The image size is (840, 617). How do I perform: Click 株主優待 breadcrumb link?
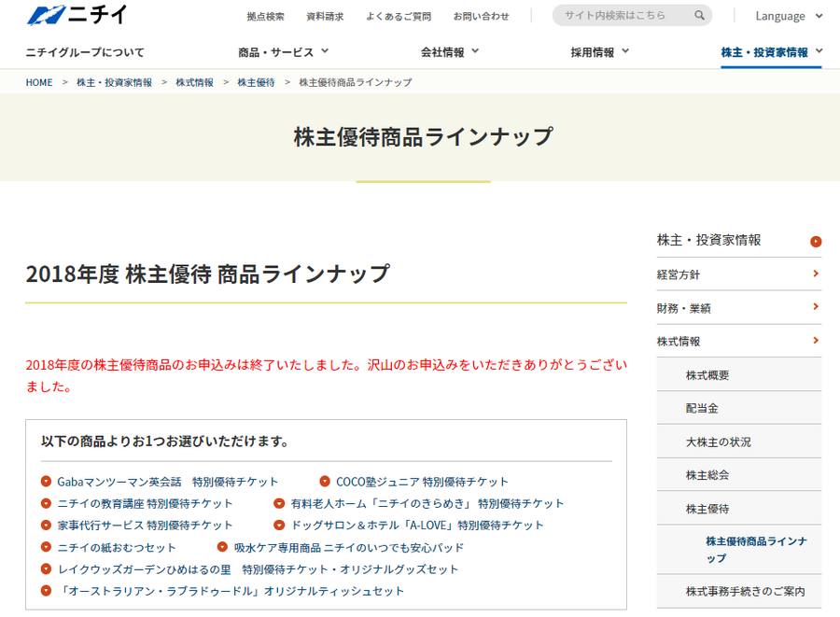(x=256, y=82)
